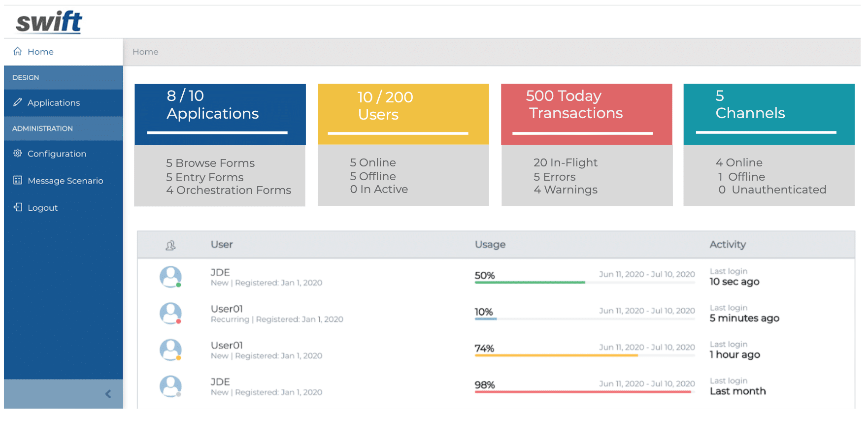
Task: Open the Configuration menu item
Action: (x=57, y=154)
